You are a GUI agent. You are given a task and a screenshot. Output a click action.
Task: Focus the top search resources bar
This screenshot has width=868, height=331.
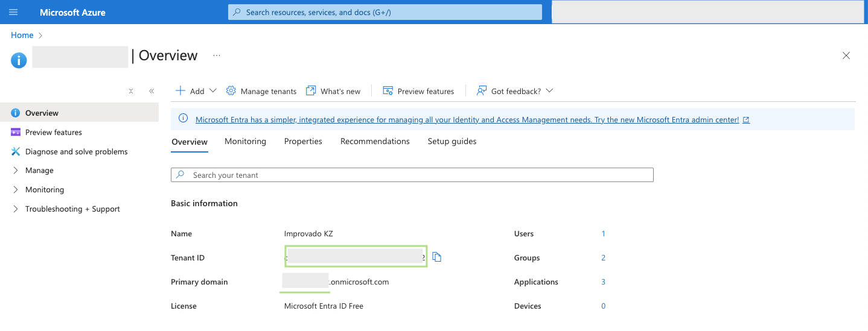[385, 12]
